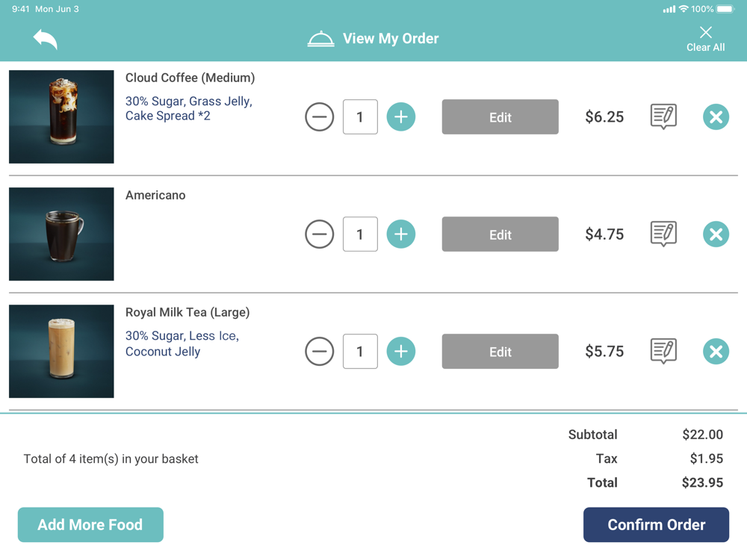Open note icon for Americano
Screen dimensions: 747x560
click(663, 234)
